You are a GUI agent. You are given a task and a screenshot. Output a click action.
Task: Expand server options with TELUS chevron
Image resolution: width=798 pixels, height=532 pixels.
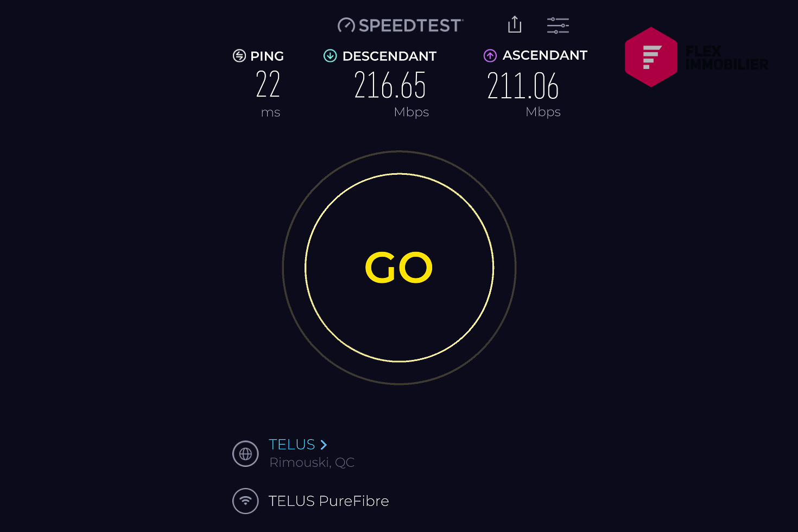[324, 445]
